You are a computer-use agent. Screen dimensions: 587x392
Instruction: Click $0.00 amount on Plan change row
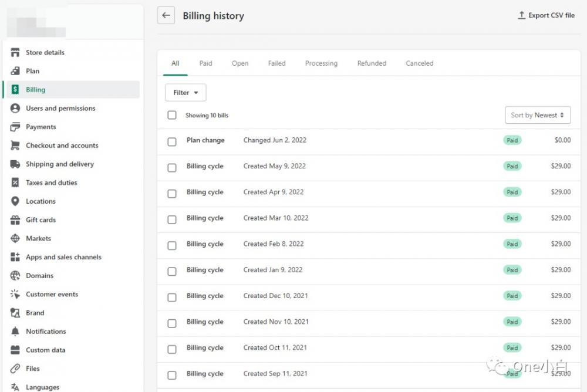tap(562, 140)
